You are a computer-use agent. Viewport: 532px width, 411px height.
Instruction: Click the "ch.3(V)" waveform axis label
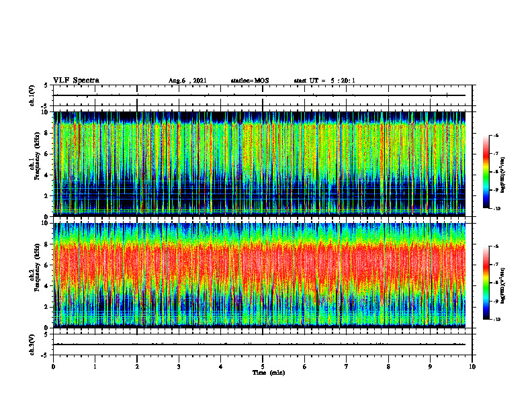pos(32,345)
